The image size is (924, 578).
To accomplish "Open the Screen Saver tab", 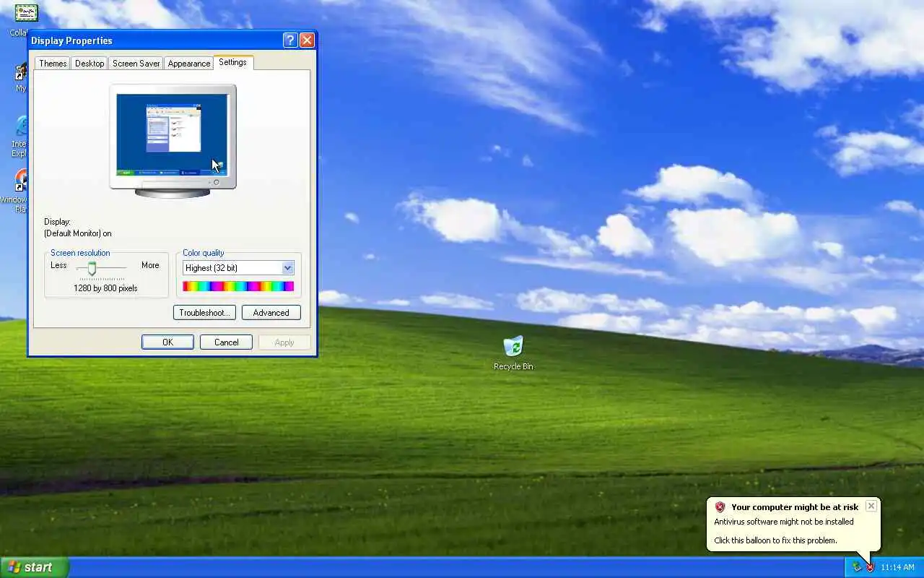I will tap(136, 64).
